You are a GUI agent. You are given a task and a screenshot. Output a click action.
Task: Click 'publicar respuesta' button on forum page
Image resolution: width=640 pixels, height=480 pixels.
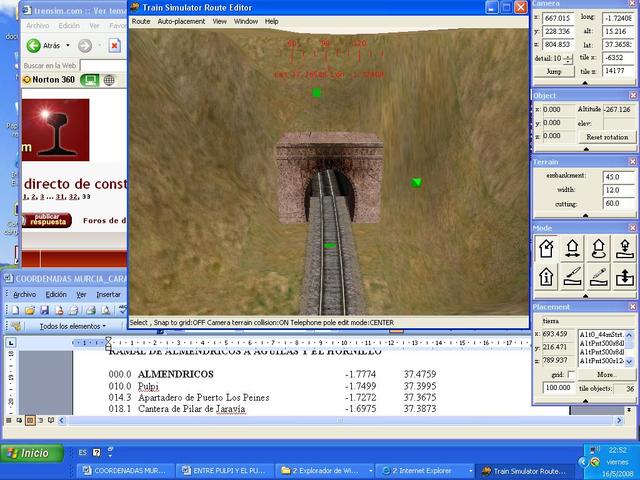(47, 219)
